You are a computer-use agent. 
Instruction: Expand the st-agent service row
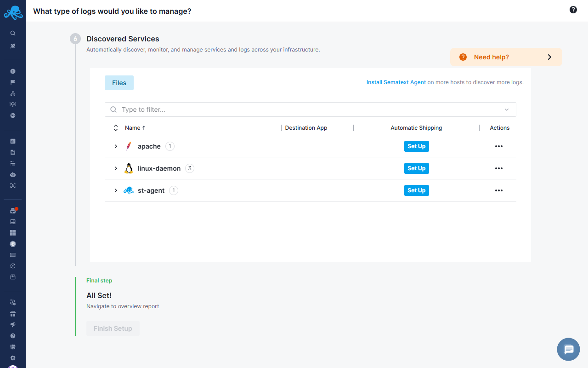pos(116,190)
